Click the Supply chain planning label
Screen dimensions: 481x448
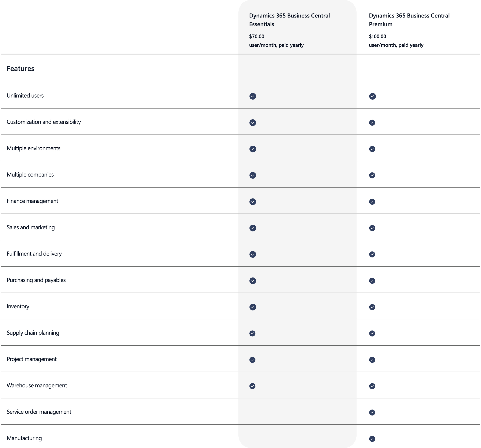33,333
